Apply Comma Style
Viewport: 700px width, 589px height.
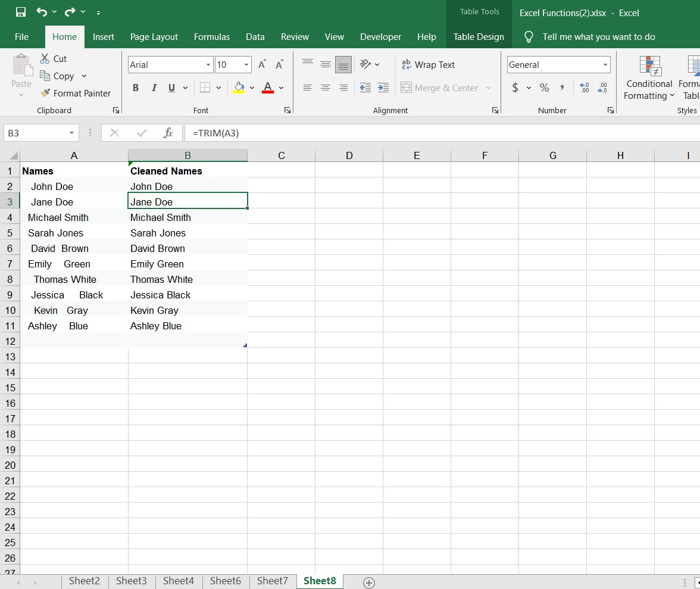tap(562, 88)
